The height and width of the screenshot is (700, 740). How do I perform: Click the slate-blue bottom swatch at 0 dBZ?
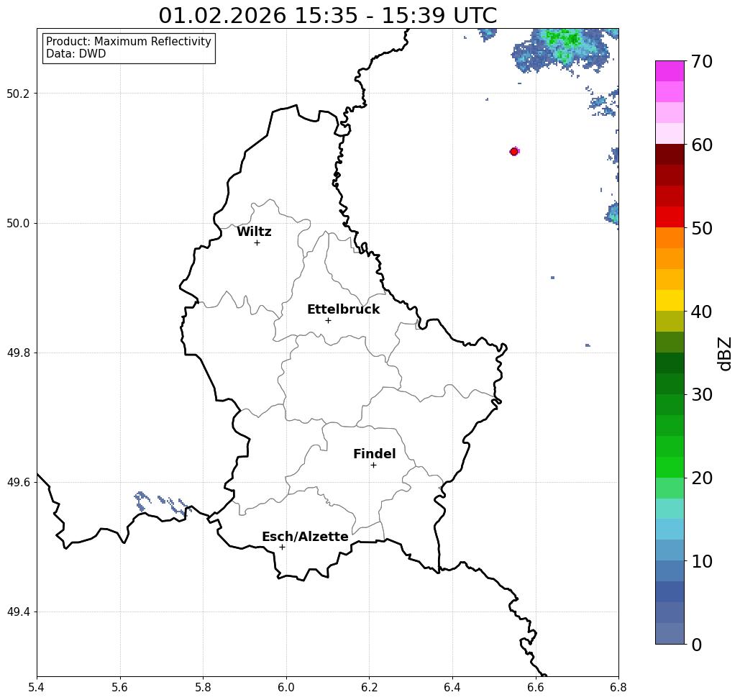(670, 633)
